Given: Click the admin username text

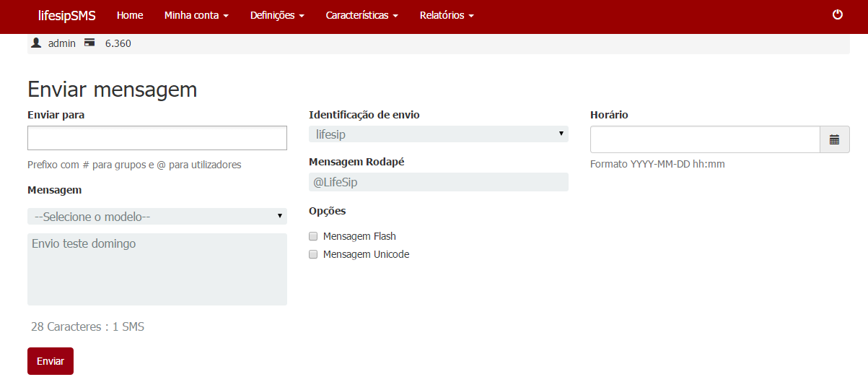Looking at the screenshot, I should pyautogui.click(x=62, y=43).
